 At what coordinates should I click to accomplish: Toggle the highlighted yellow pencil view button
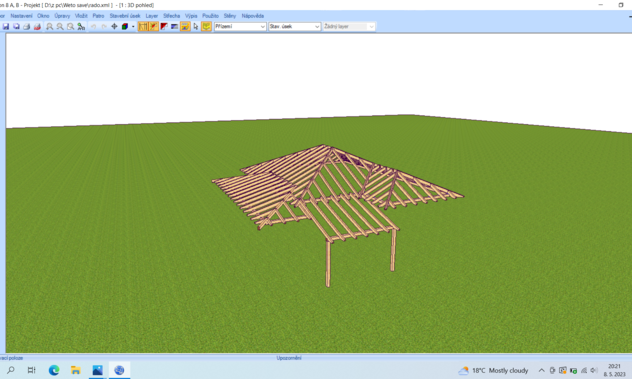[185, 27]
